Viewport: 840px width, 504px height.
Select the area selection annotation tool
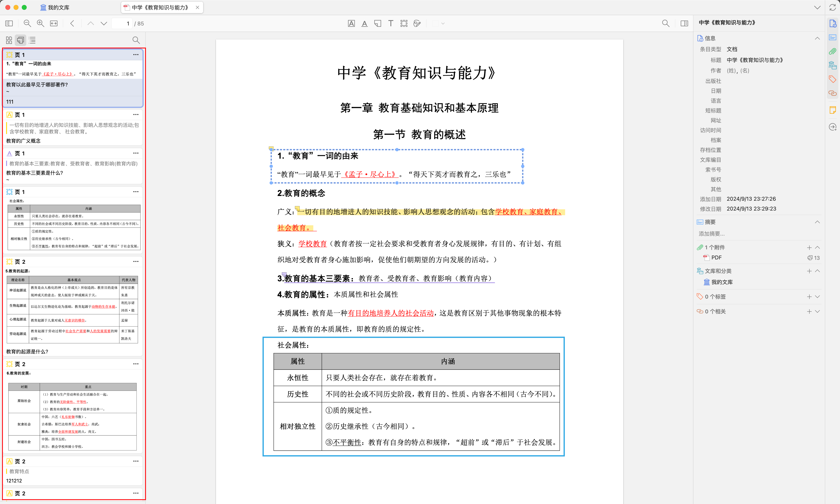(x=404, y=23)
